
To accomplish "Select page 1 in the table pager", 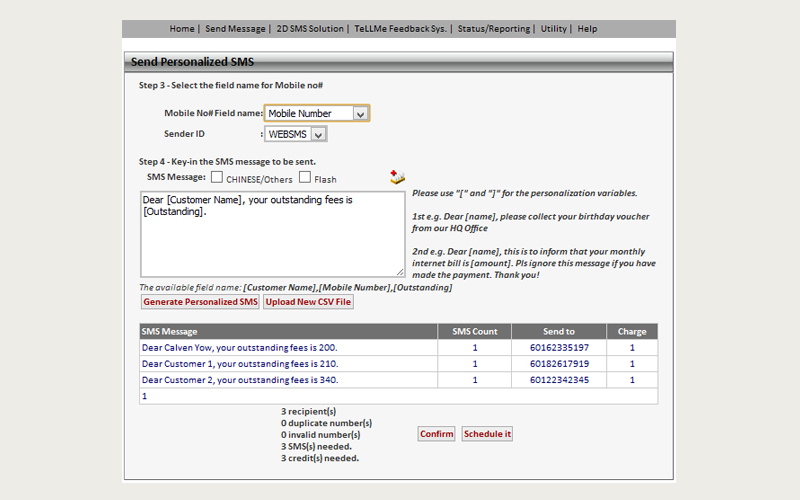I will coord(144,396).
